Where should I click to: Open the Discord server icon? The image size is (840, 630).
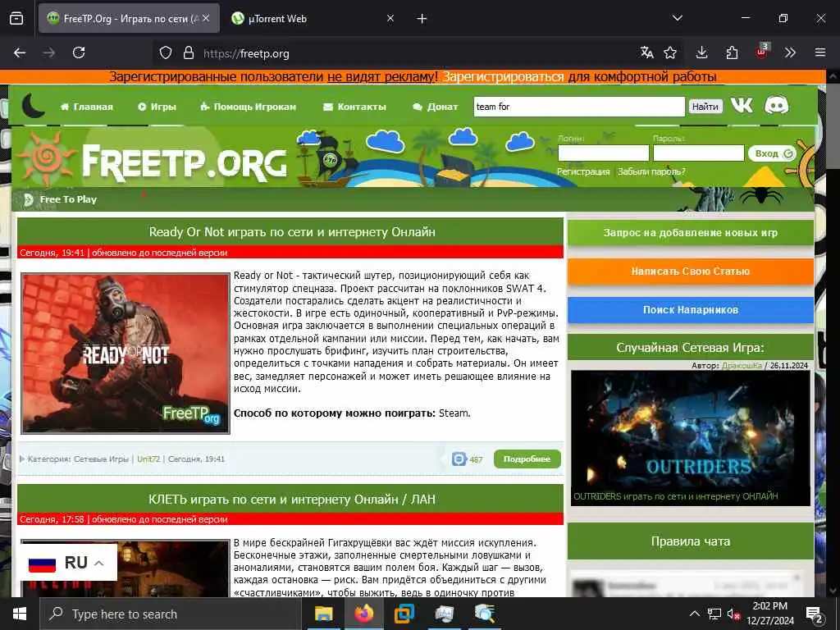(776, 105)
